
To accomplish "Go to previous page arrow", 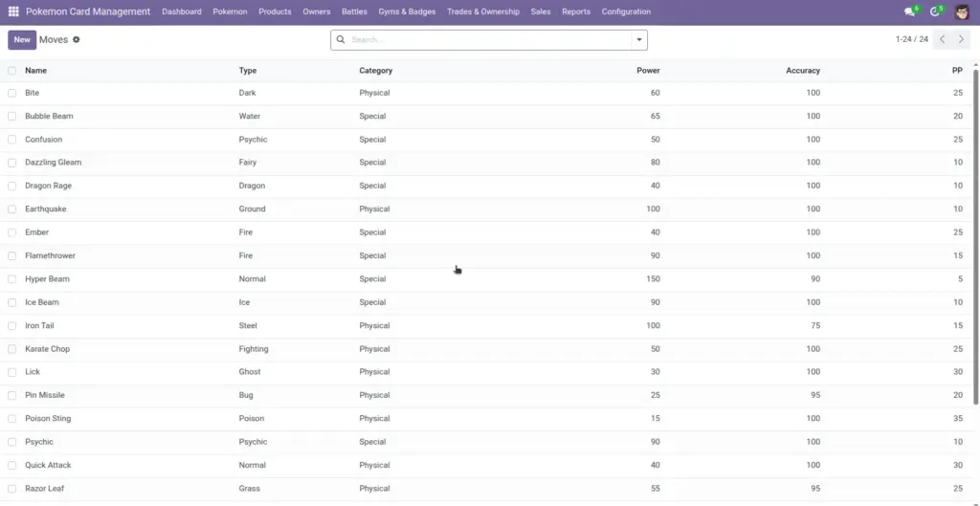I will point(943,39).
